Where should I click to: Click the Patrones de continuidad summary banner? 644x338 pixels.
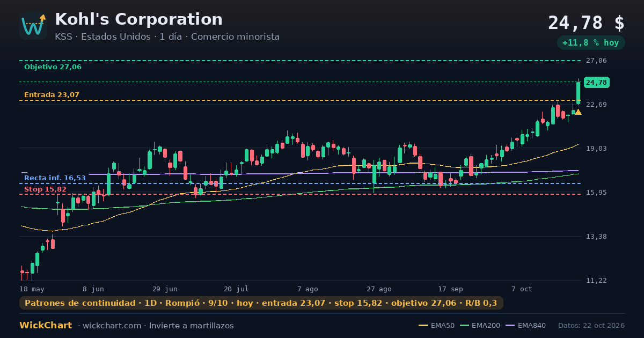pyautogui.click(x=261, y=303)
